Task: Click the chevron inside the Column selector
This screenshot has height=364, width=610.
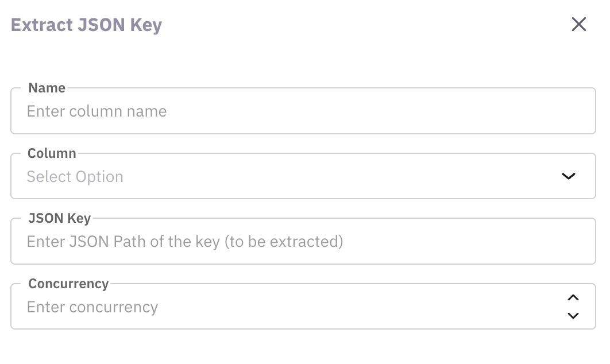Action: click(569, 176)
